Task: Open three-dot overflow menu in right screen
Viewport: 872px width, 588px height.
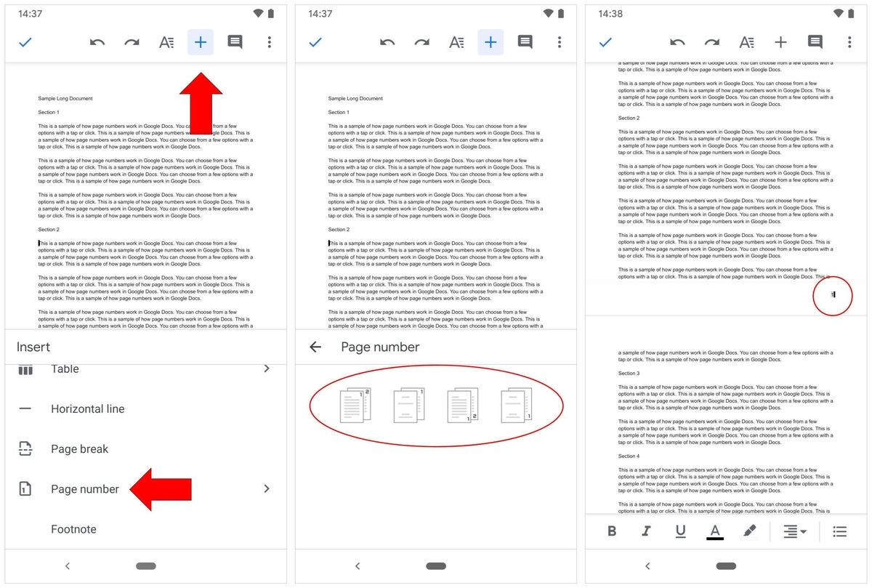Action: [x=849, y=42]
